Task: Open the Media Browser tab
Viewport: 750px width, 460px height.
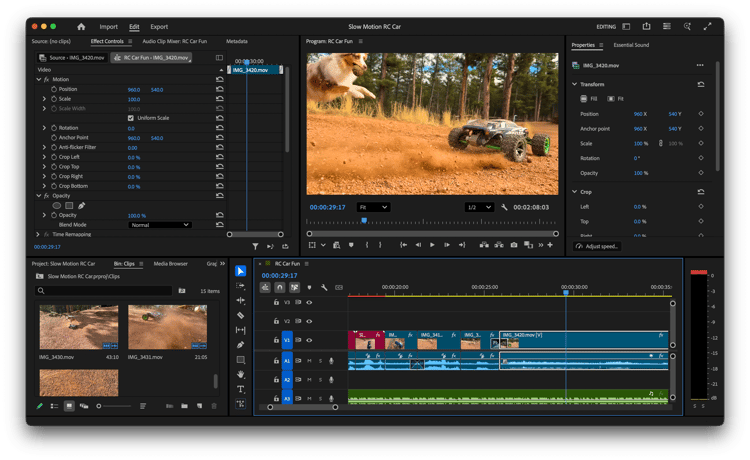Action: click(x=171, y=263)
